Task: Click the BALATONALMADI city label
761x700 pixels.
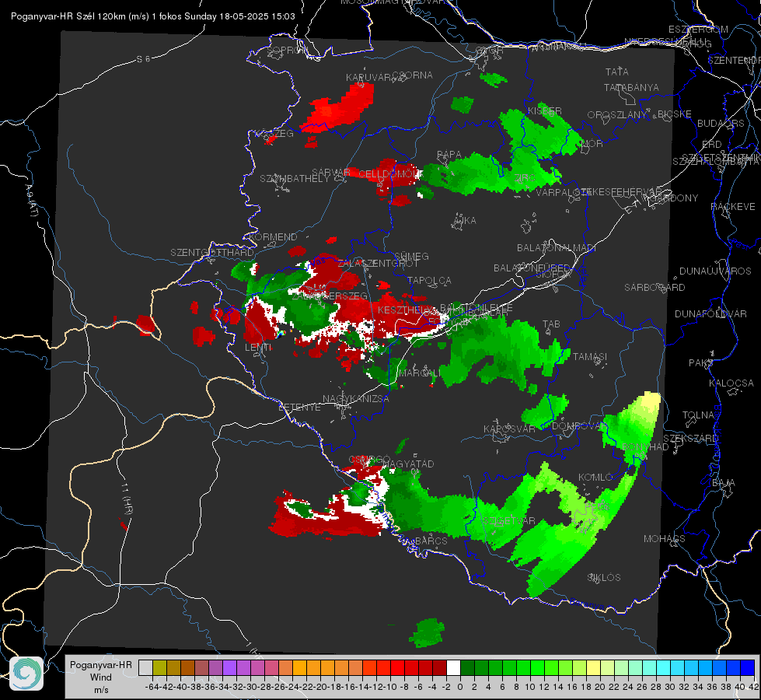Action: (x=557, y=248)
